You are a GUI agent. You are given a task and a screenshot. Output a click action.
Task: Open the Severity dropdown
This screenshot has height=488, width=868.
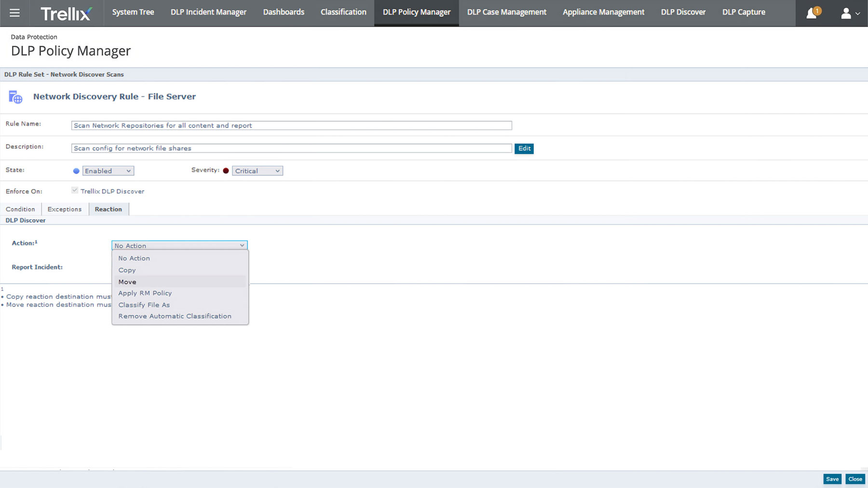point(258,171)
